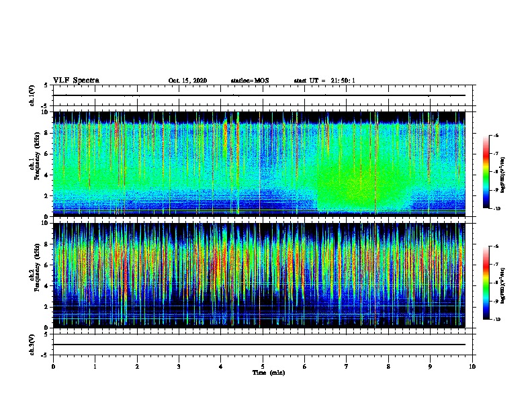
Task: Click time axis tick label "8"
Action: pyautogui.click(x=388, y=367)
